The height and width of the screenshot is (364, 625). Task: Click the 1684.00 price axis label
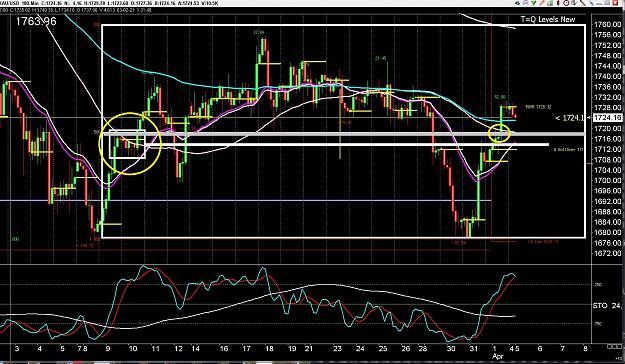[x=608, y=222]
